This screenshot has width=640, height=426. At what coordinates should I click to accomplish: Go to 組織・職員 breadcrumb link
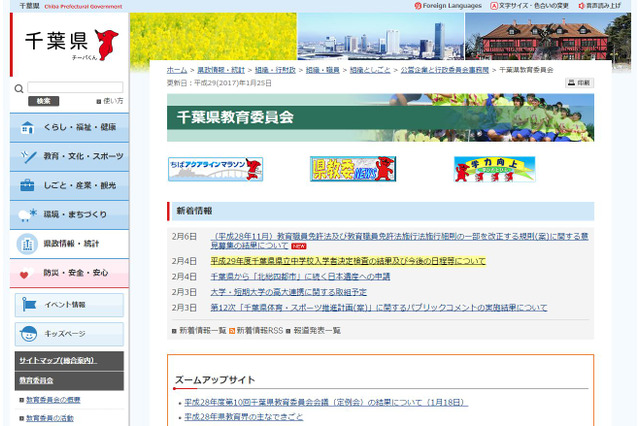pos(322,70)
